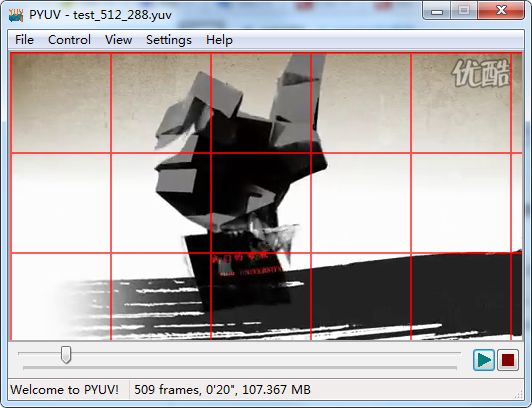Screen dimensions: 532x408
Task: Click the 'Welcome to PYUV!' status text
Action: [64, 389]
